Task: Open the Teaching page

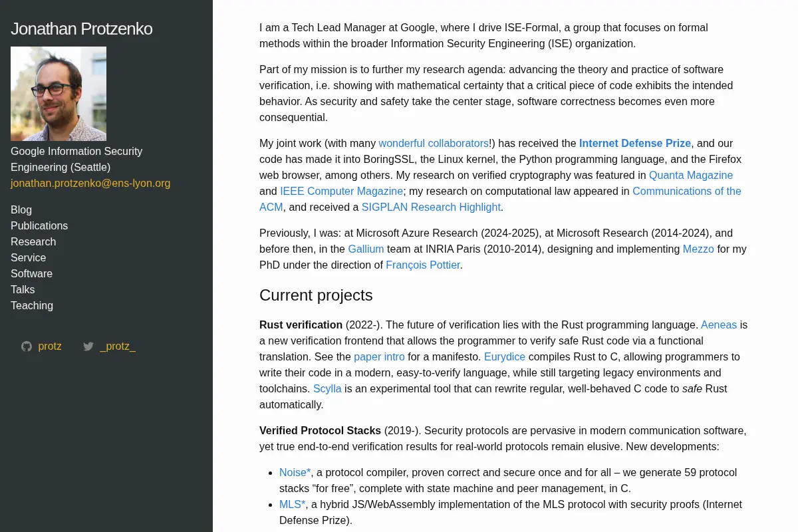Action: pos(32,305)
